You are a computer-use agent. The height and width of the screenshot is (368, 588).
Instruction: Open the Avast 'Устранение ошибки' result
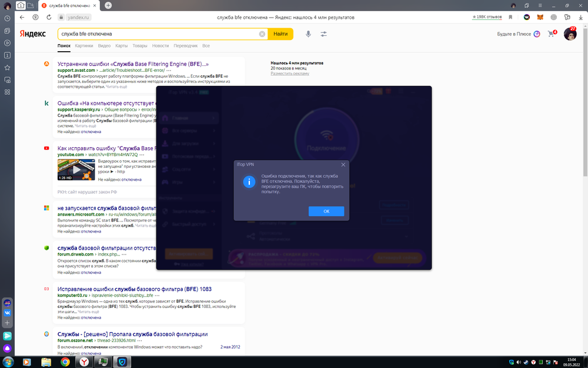(133, 64)
